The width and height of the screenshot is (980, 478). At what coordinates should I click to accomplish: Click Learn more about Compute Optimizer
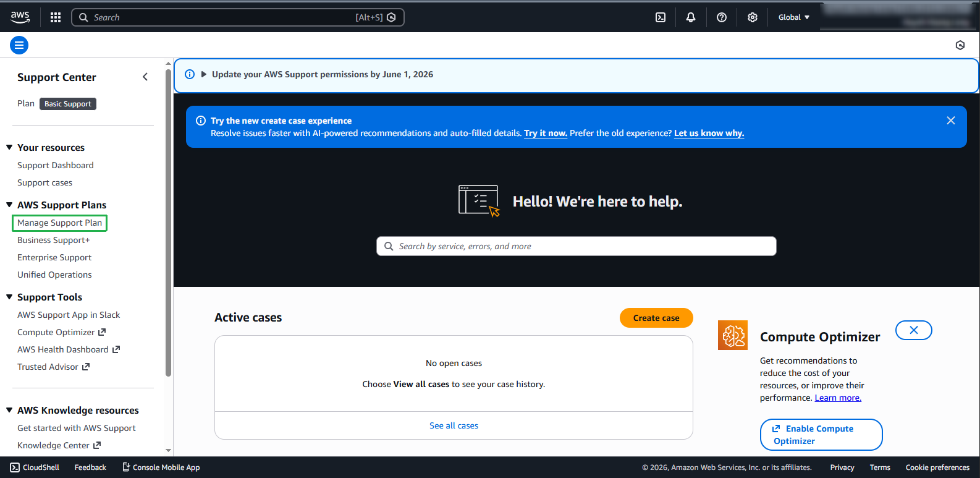point(838,398)
